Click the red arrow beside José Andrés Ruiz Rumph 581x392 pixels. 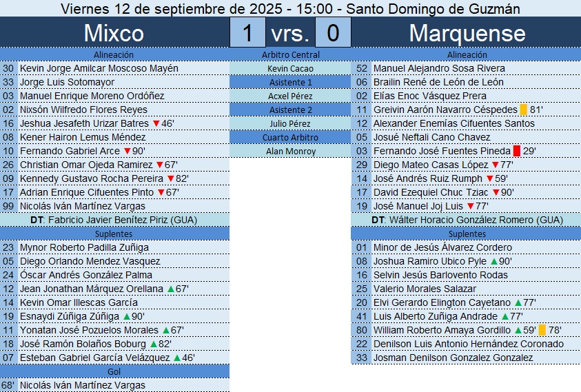coord(490,178)
